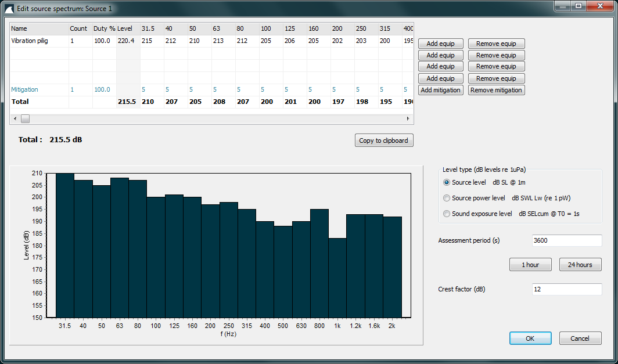Dismiss the dialog with Cancel
618x364 pixels.
580,338
